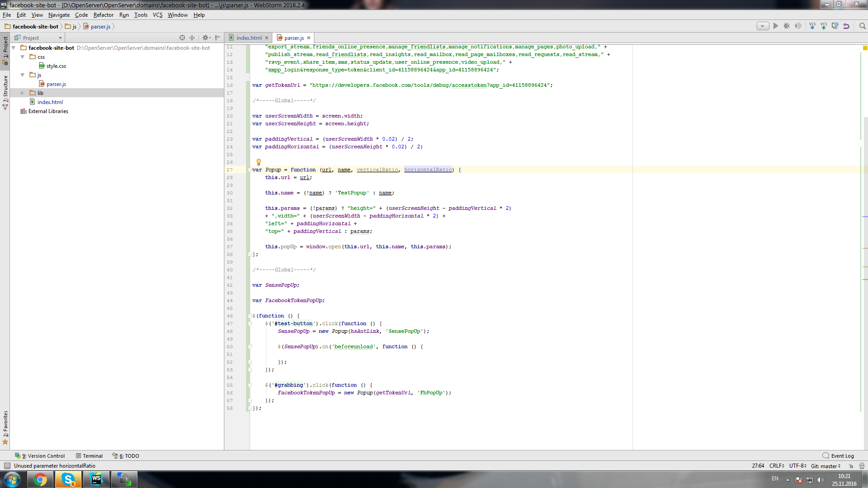Collapse Popup function fold marker at line 27
Image resolution: width=868 pixels, height=488 pixels.
pyautogui.click(x=250, y=170)
